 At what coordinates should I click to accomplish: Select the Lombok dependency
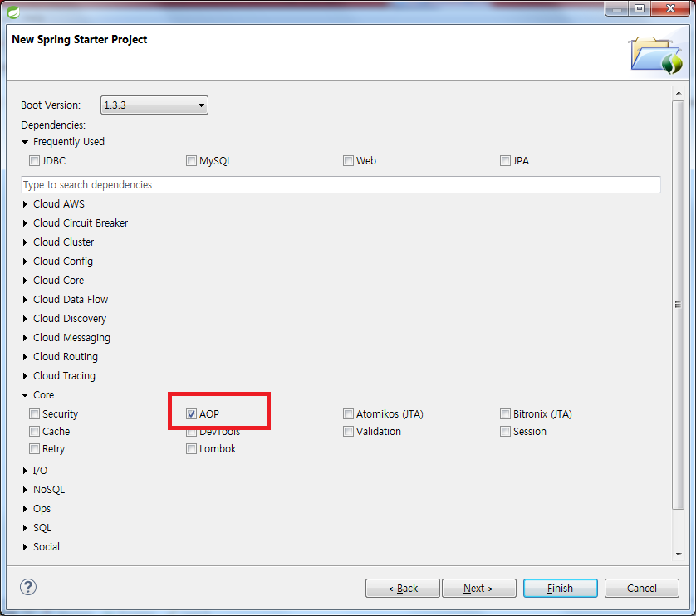(191, 448)
